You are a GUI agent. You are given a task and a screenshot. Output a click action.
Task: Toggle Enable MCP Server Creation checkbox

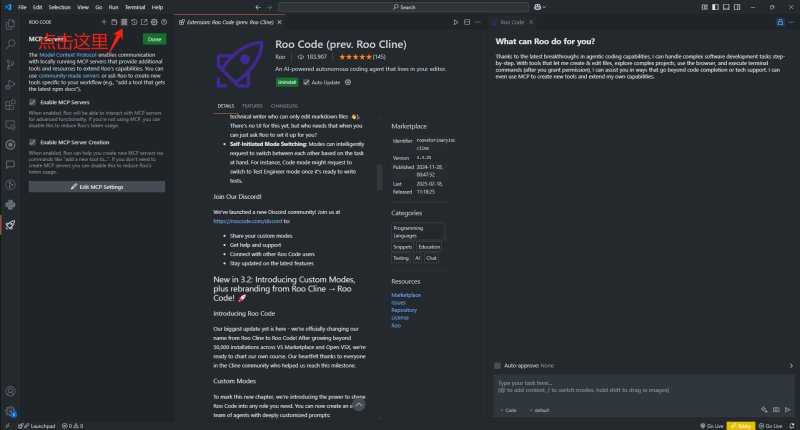pyautogui.click(x=33, y=142)
